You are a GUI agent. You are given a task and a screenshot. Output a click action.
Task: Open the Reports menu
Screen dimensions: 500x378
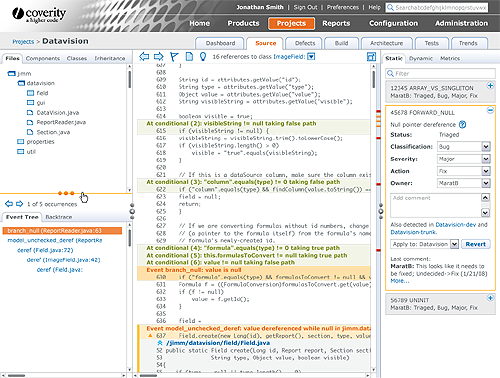(x=336, y=23)
